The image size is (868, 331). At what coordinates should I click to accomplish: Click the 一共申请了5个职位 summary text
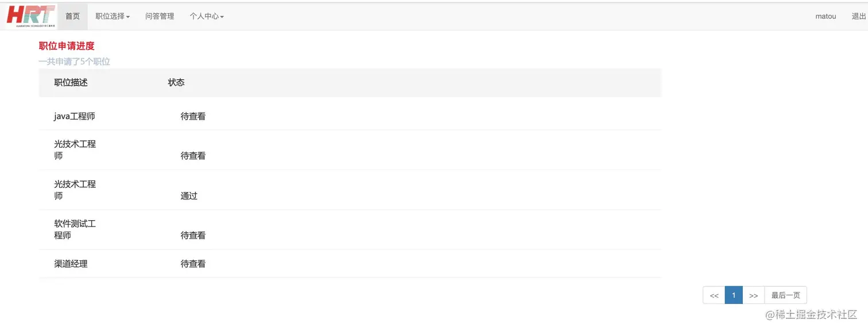(75, 61)
